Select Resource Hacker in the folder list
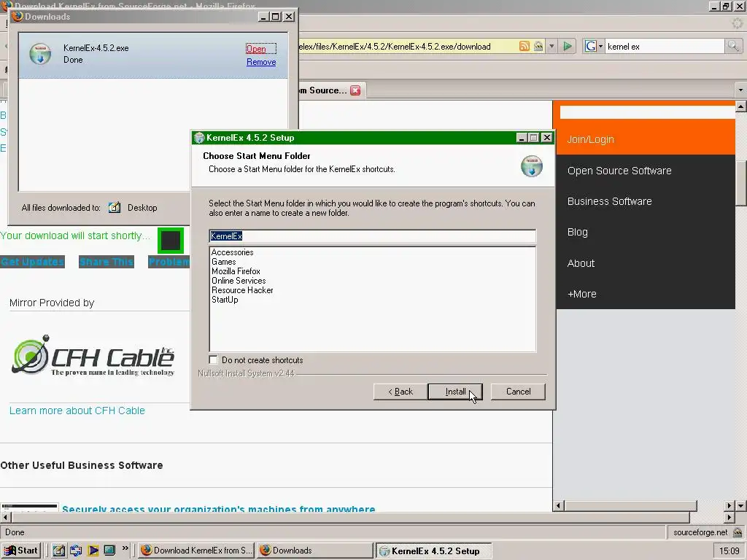 (242, 290)
